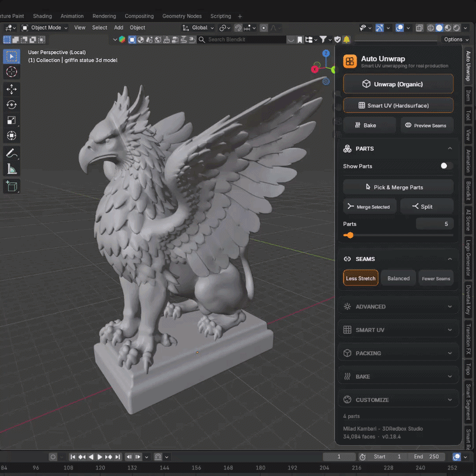476x476 pixels.
Task: Click the BlendKit bookmark icon
Action: coord(300,39)
